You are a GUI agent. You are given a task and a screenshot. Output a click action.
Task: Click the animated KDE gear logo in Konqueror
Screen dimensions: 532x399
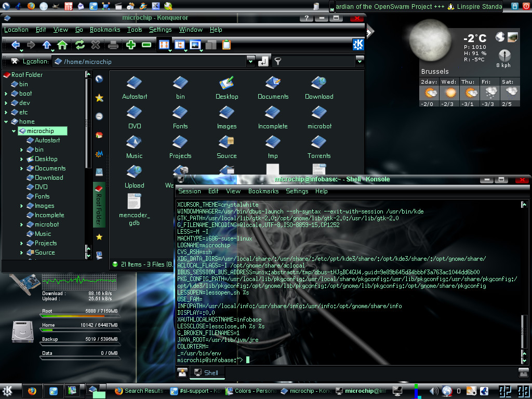point(358,45)
